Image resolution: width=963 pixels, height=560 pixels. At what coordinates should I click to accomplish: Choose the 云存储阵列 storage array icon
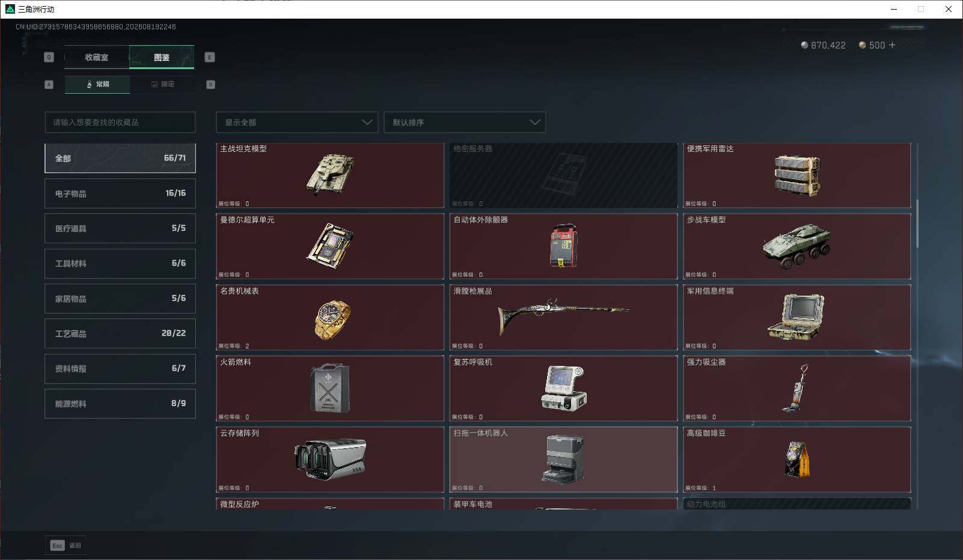tap(330, 459)
